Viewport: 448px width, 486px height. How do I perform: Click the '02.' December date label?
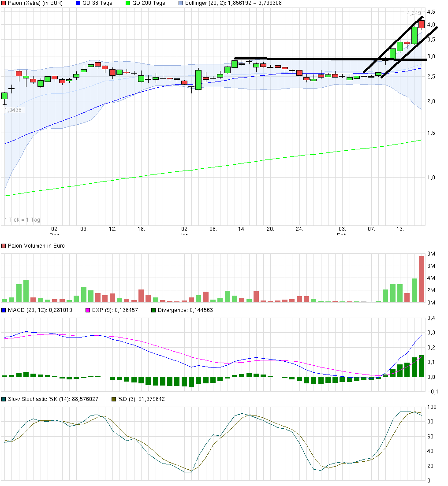[55, 229]
